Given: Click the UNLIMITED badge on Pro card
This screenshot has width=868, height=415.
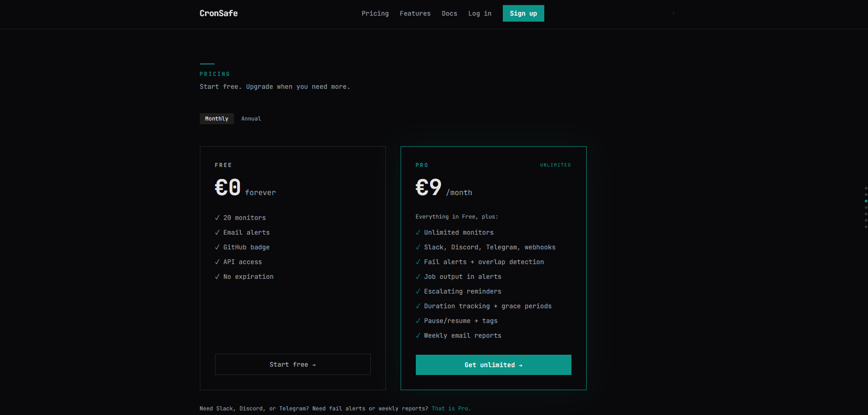Looking at the screenshot, I should coord(555,165).
